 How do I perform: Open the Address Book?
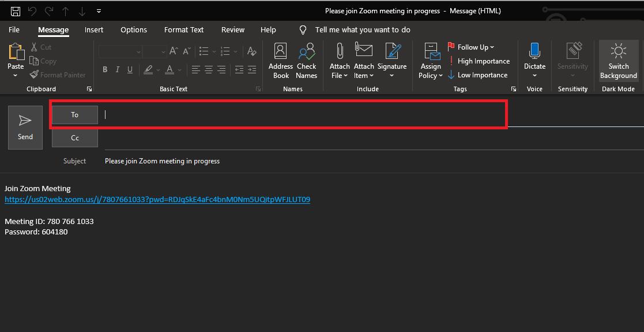(x=281, y=61)
